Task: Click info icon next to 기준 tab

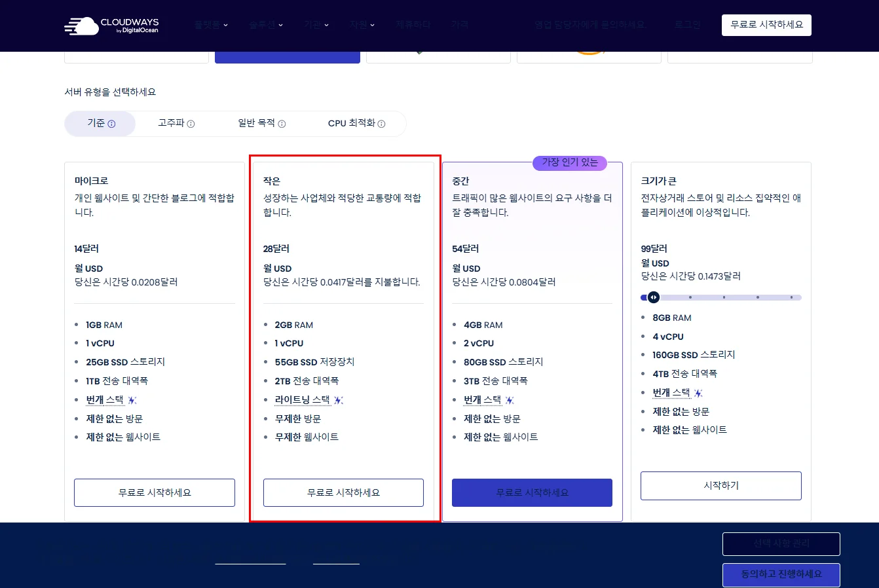Action: coord(111,124)
